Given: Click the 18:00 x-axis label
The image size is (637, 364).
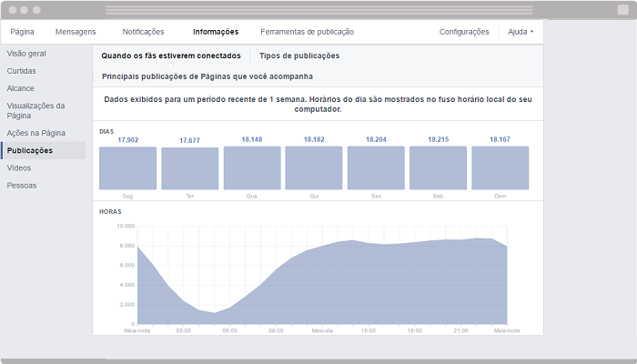Looking at the screenshot, I should [x=414, y=330].
